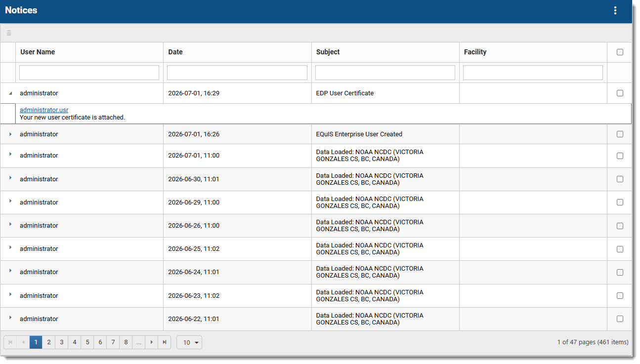Tick the checkbox for the 2026-06-25, 11:02 notice
The height and width of the screenshot is (364, 640).
(x=620, y=249)
